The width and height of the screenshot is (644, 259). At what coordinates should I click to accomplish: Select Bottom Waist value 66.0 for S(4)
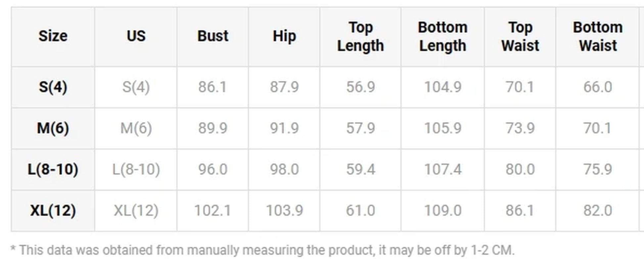pyautogui.click(x=598, y=87)
